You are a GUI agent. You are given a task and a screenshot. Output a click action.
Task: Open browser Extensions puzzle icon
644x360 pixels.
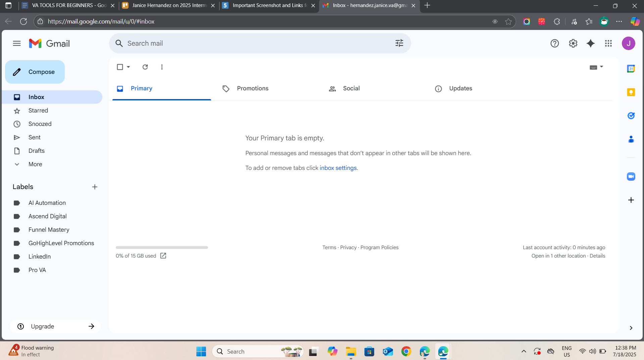pos(557,21)
